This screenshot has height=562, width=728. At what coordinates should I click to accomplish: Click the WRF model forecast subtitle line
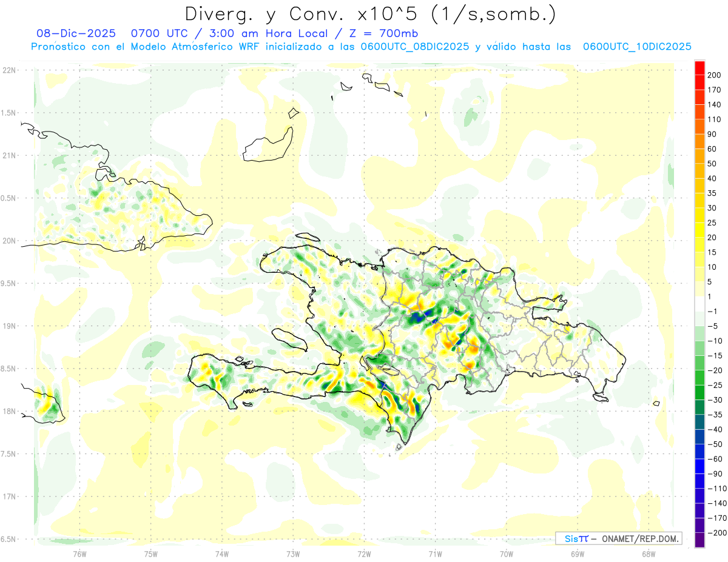[x=362, y=46]
